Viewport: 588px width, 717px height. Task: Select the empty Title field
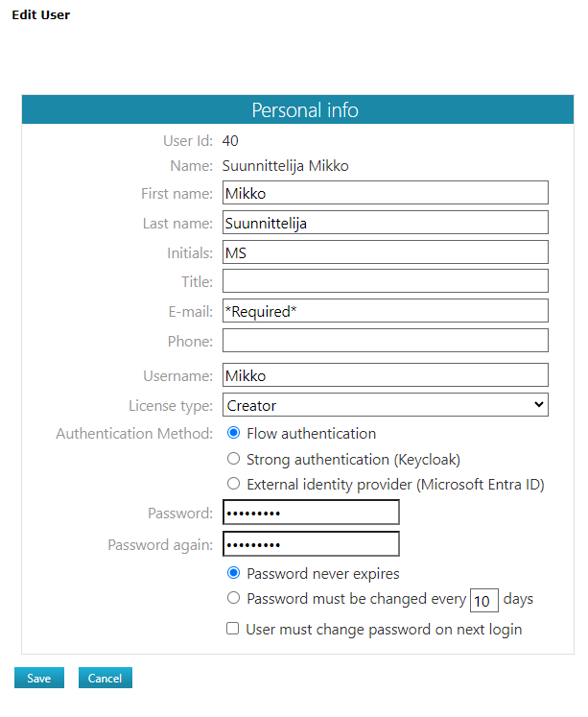point(385,281)
